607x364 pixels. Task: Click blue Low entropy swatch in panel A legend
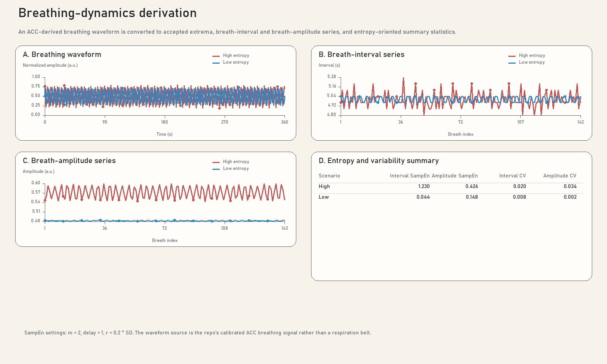[216, 63]
